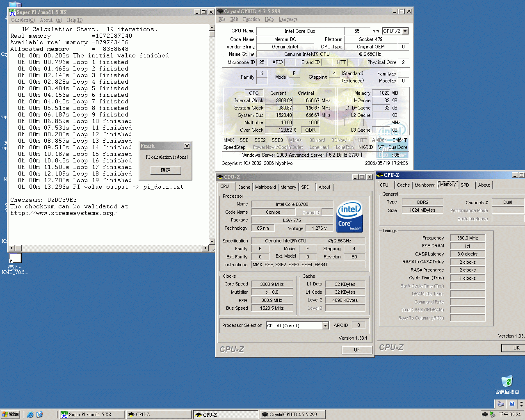
Task: Click left CPU-Z window title icon
Action: tap(220, 177)
